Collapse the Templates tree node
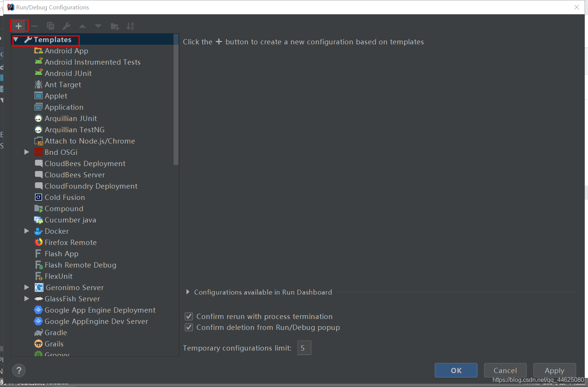The height and width of the screenshot is (387, 588). pyautogui.click(x=16, y=39)
